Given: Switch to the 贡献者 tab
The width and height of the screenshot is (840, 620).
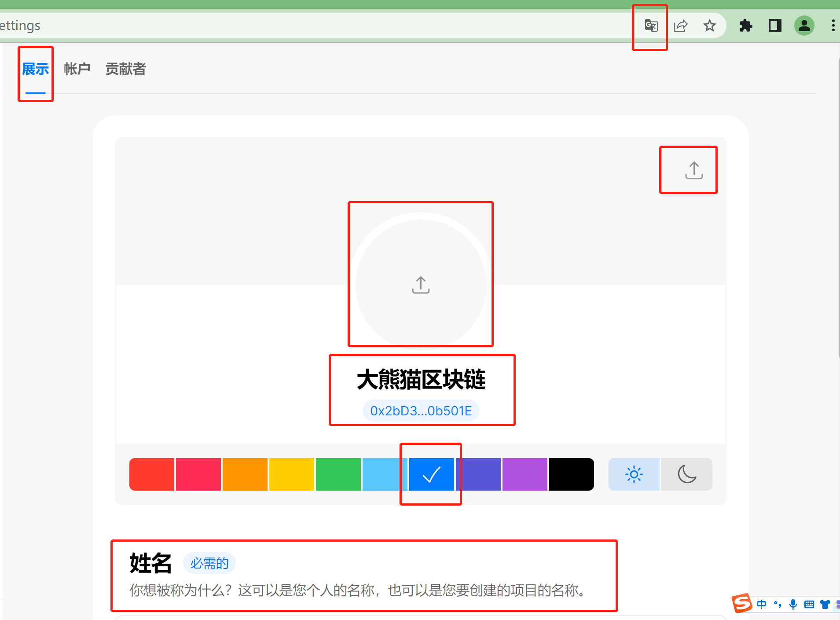Looking at the screenshot, I should click(125, 69).
